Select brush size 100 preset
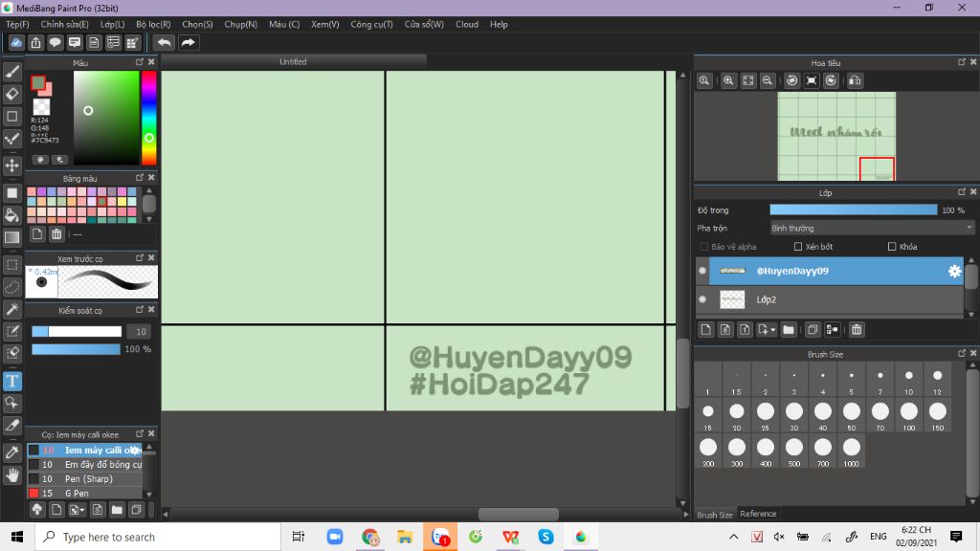Image resolution: width=980 pixels, height=551 pixels. click(x=909, y=416)
